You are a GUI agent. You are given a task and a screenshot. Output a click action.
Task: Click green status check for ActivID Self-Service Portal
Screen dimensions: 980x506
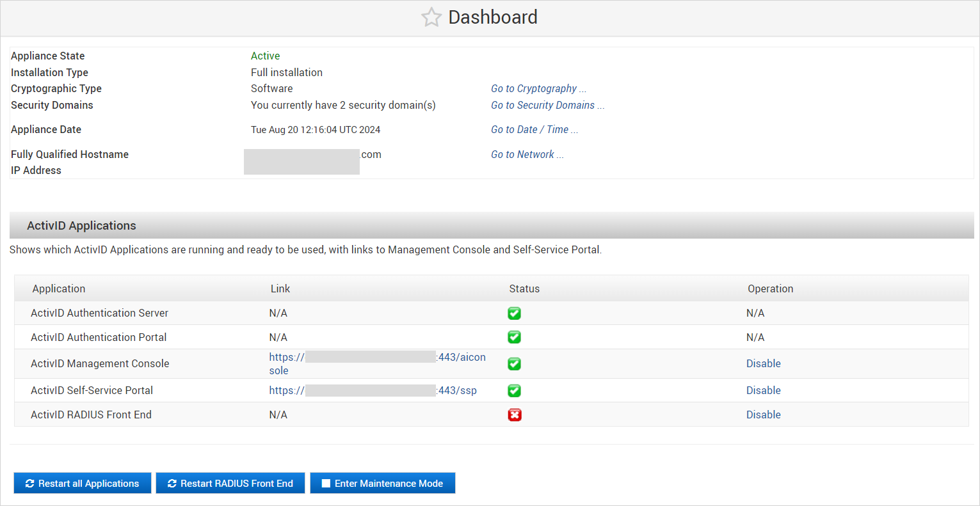coord(514,390)
